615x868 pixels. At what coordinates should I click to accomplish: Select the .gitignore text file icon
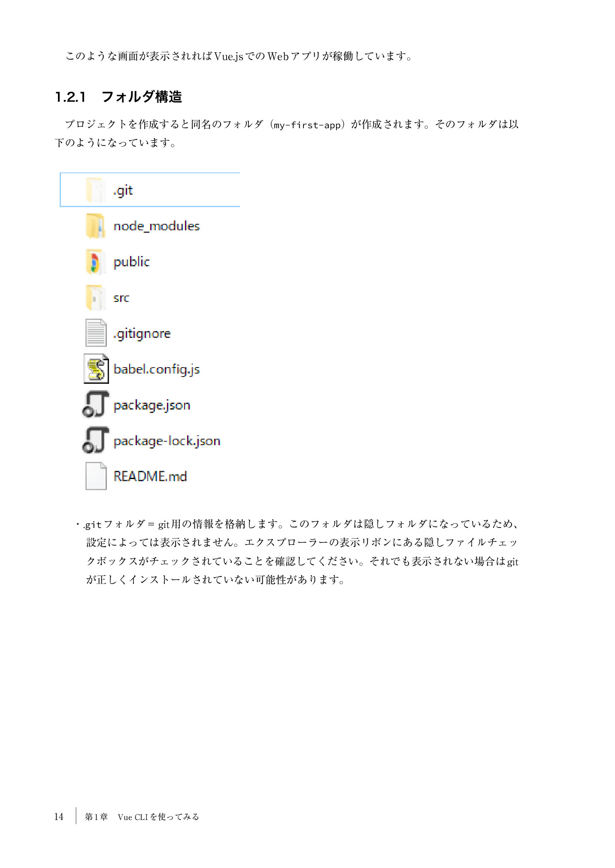coord(96,333)
